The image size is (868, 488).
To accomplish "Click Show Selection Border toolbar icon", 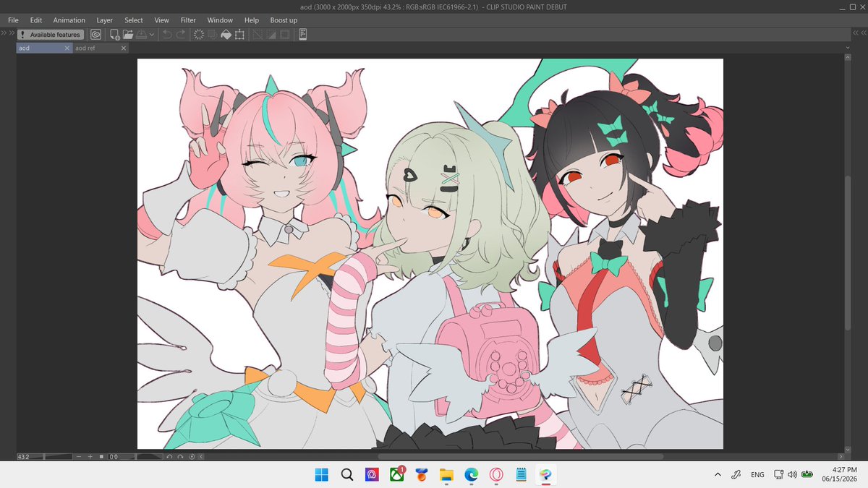I will pos(284,35).
